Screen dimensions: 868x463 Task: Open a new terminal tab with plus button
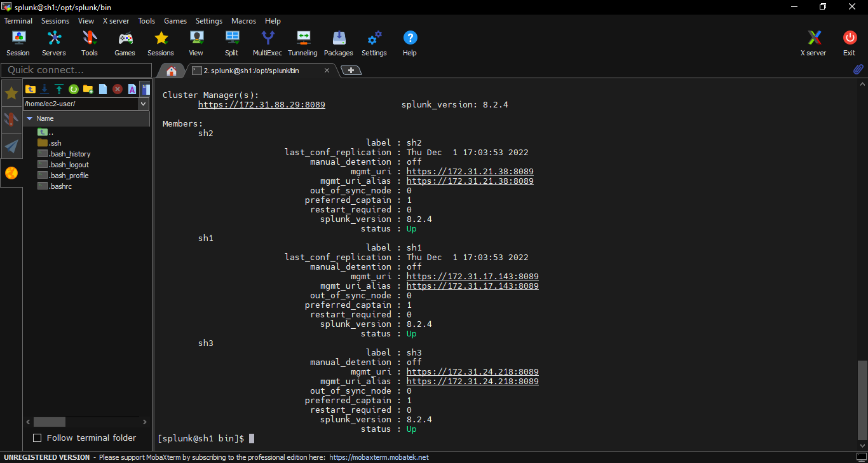pos(351,71)
